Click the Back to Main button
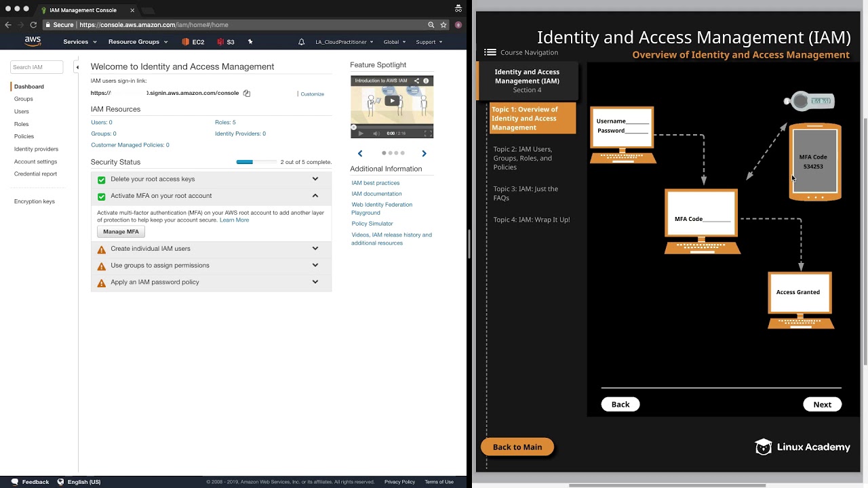The image size is (868, 488). pyautogui.click(x=517, y=447)
